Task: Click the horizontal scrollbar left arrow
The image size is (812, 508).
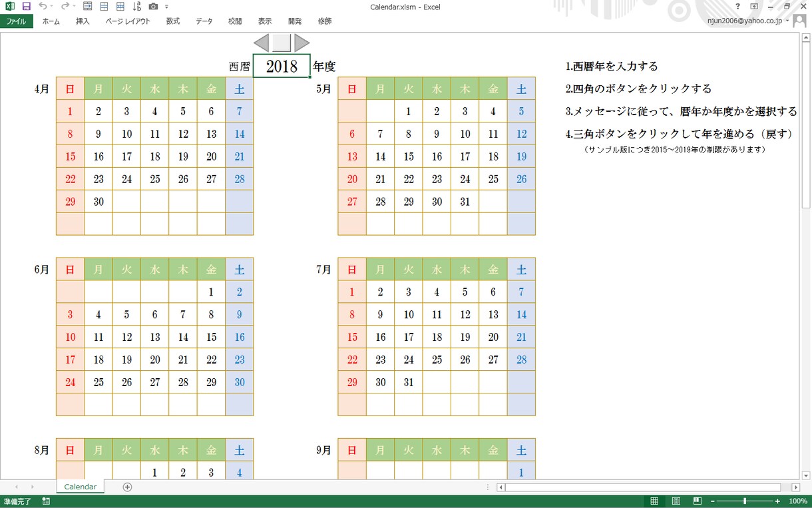Action: [x=501, y=487]
